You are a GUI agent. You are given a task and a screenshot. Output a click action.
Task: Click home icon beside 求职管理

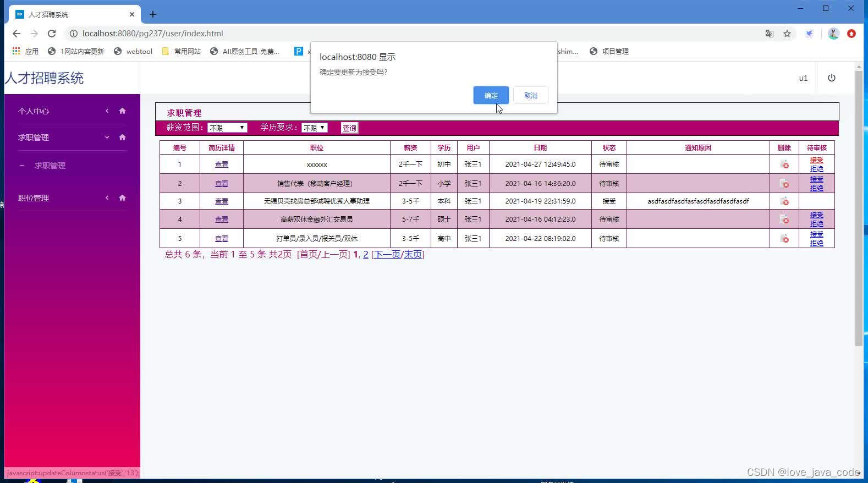tap(122, 137)
